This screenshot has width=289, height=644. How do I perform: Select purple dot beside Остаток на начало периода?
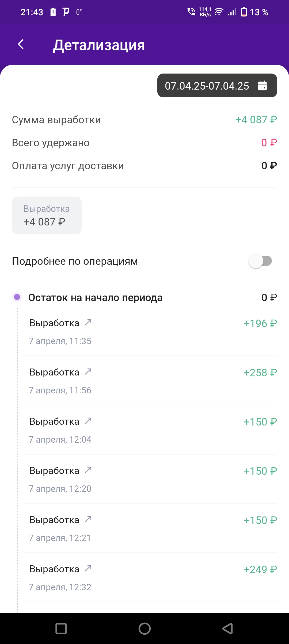click(x=17, y=297)
